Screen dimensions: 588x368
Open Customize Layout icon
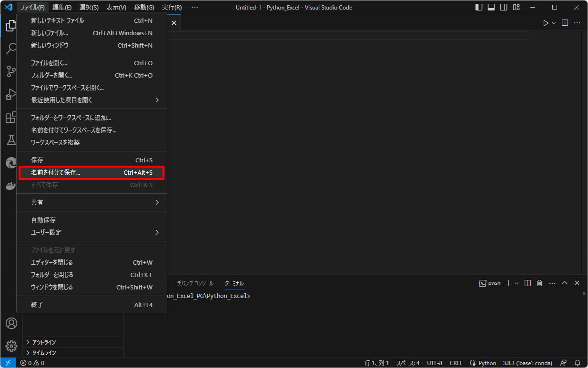coord(516,7)
